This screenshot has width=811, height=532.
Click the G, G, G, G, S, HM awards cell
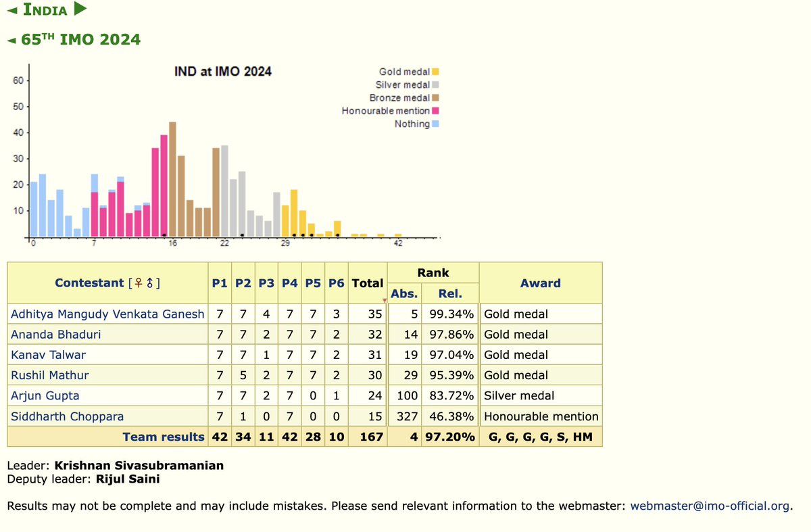click(x=541, y=437)
